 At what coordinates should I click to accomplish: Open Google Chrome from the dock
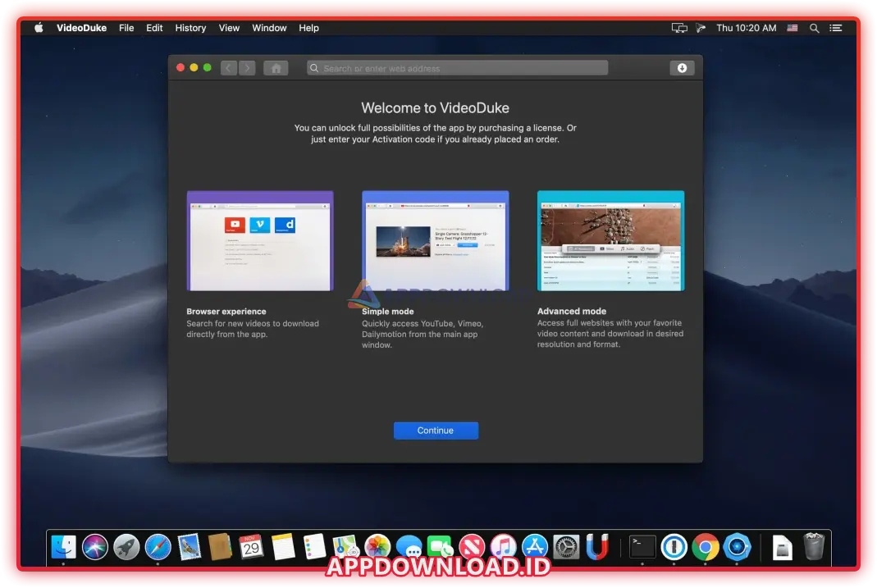point(705,546)
